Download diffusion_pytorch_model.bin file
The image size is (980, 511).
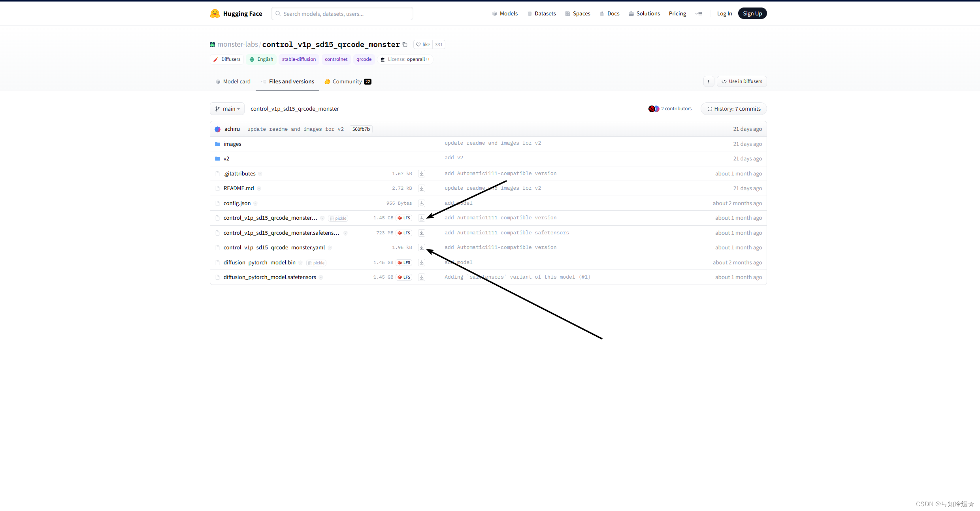pos(422,262)
